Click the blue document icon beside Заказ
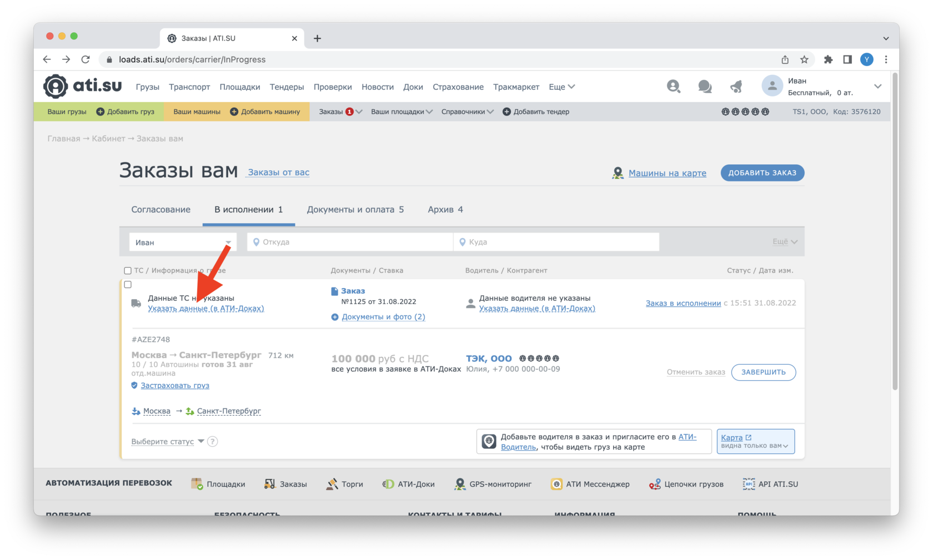 coord(334,291)
